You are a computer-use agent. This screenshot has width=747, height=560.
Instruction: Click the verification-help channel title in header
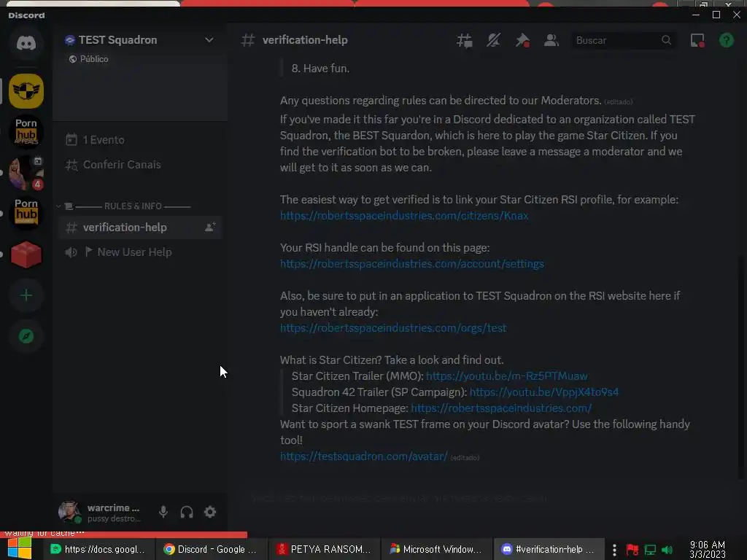click(x=305, y=40)
